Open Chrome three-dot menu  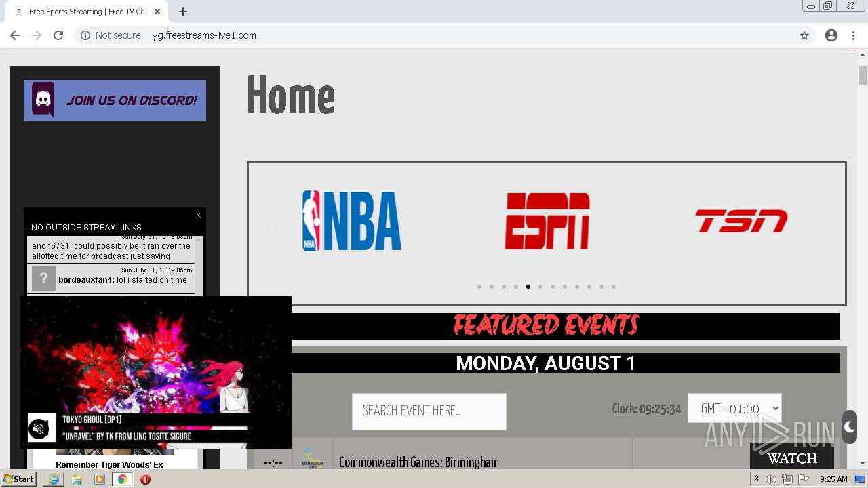pos(853,35)
